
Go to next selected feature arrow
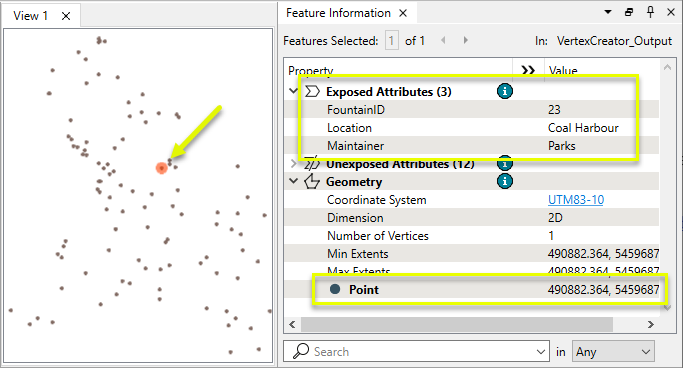tap(466, 41)
